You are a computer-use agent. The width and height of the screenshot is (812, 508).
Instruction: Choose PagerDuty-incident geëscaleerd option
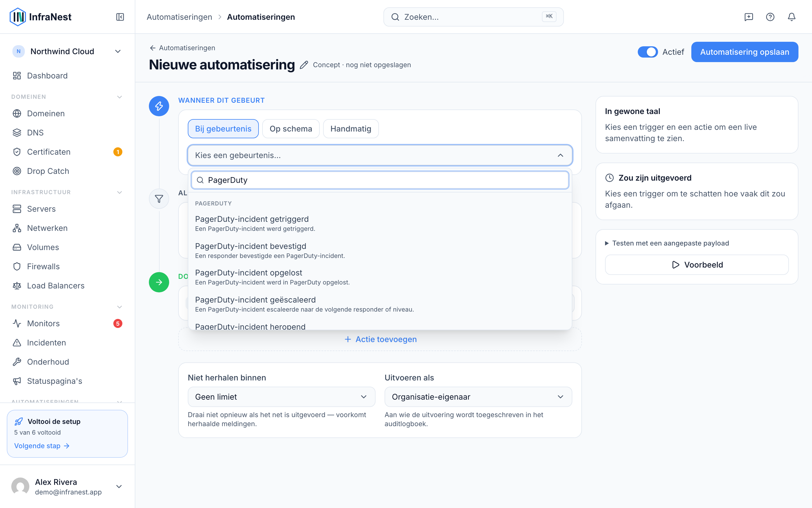coord(380,305)
